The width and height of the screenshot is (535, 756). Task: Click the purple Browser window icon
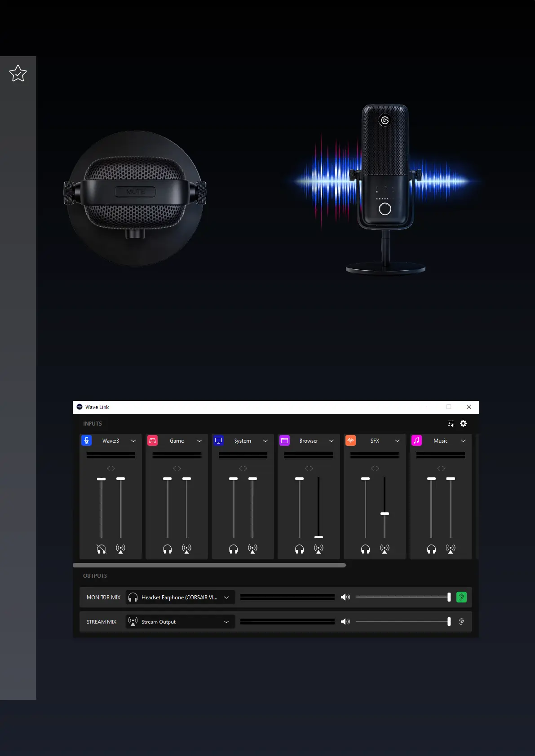[285, 440]
